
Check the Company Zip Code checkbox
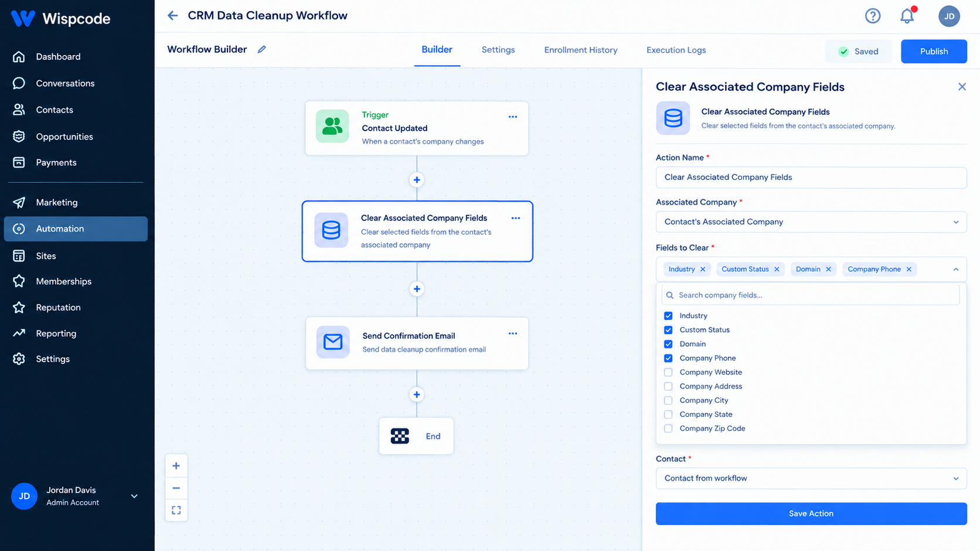(668, 428)
